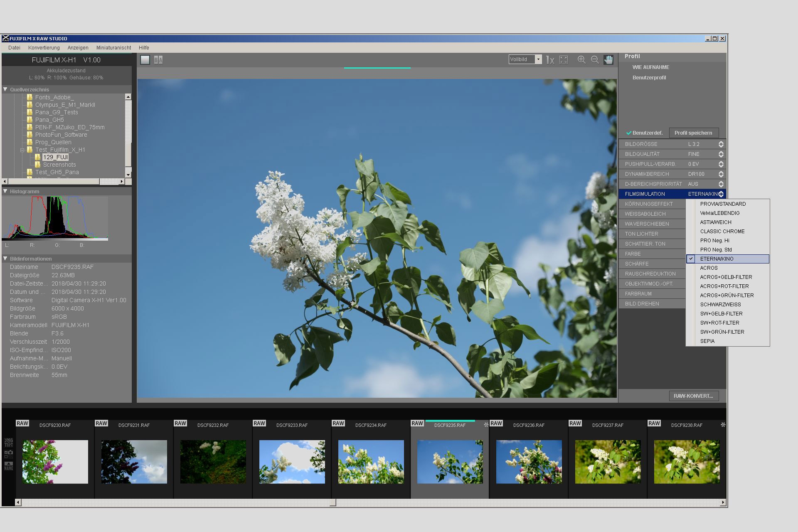The width and height of the screenshot is (798, 532).
Task: Select ACROS film simulation
Action: point(728,268)
